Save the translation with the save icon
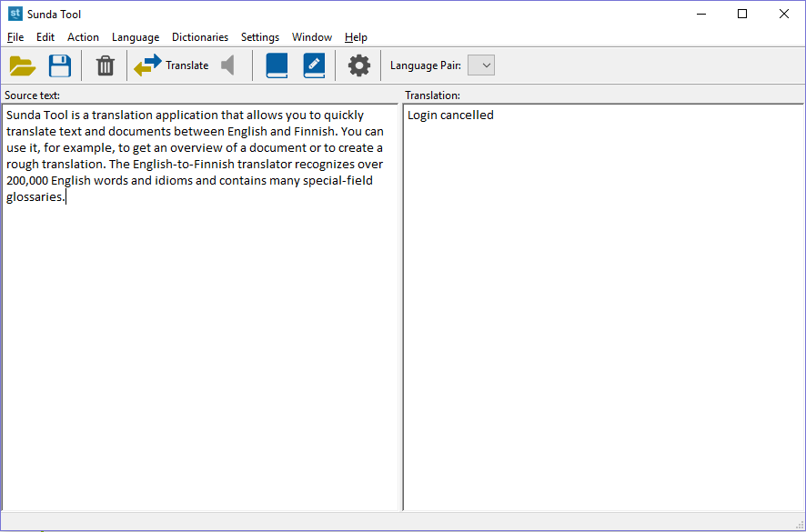This screenshot has width=806, height=532. (x=59, y=65)
